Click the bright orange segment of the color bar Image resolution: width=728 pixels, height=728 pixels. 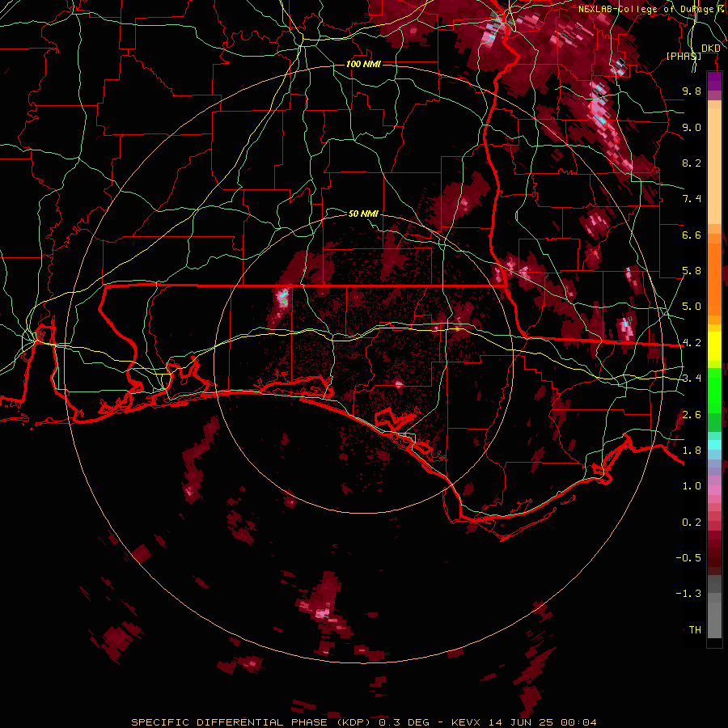714,278
